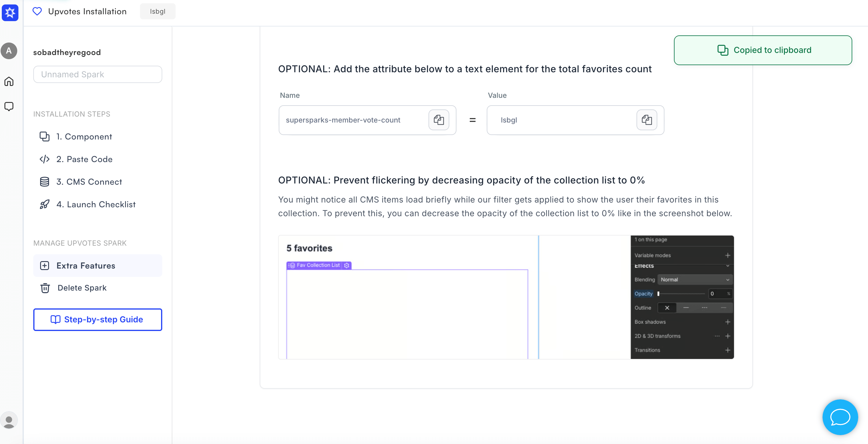The width and height of the screenshot is (868, 444).
Task: Open the home icon in the sidebar
Action: (x=9, y=81)
